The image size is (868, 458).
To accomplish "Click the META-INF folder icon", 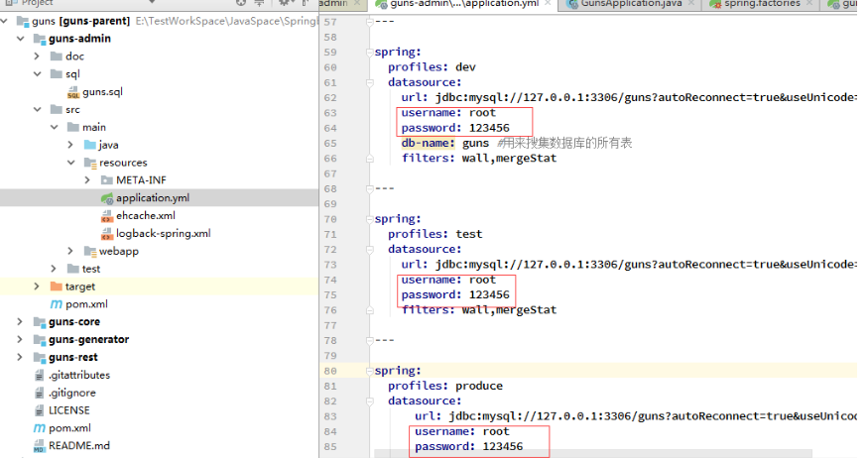I will pos(107,180).
